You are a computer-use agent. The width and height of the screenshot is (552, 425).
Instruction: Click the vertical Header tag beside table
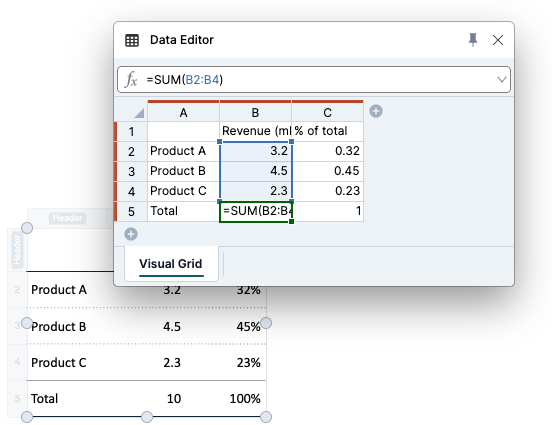[17, 250]
